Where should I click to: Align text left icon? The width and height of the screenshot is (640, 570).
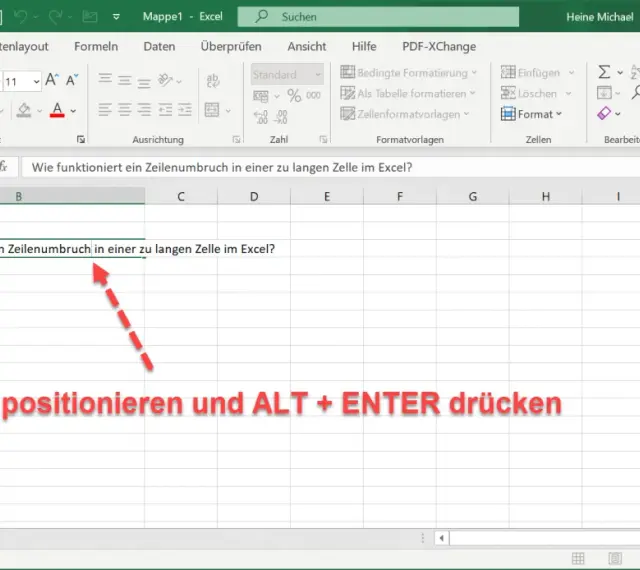(105, 109)
